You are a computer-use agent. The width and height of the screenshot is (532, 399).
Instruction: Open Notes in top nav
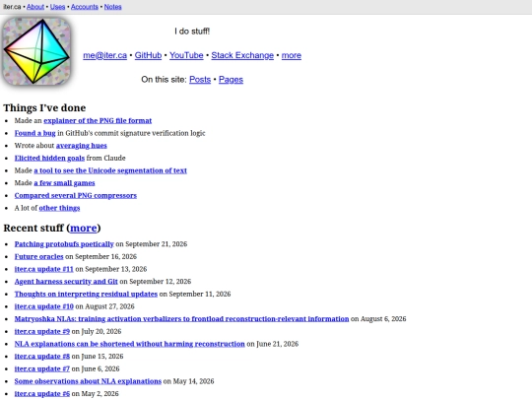[x=112, y=7]
